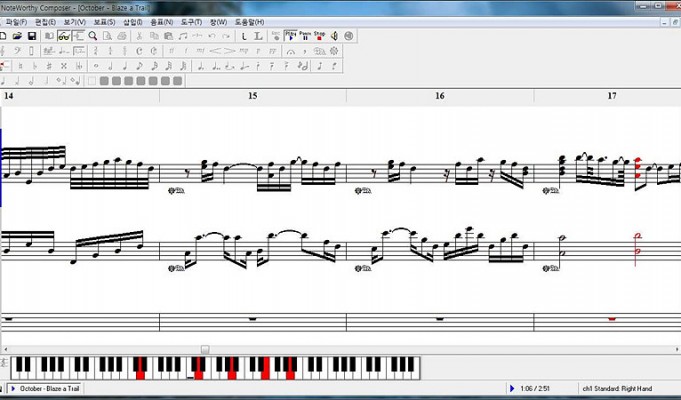The width and height of the screenshot is (681, 400).
Task: Select the October - Blaze a Trail tab
Action: coord(46,388)
